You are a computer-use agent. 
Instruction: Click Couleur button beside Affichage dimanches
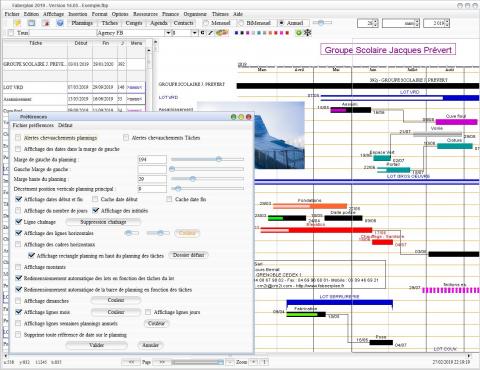116,300
